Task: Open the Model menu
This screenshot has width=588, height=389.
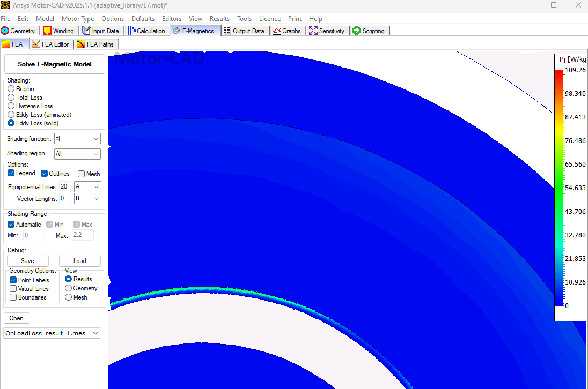Action: 45,18
